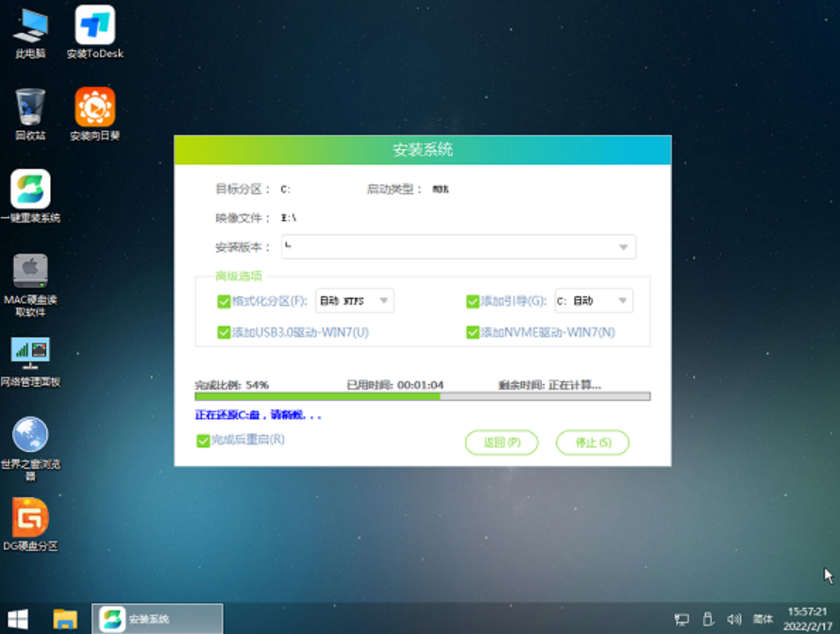Click the 简体 input method indicator
The width and height of the screenshot is (840, 634).
(763, 620)
